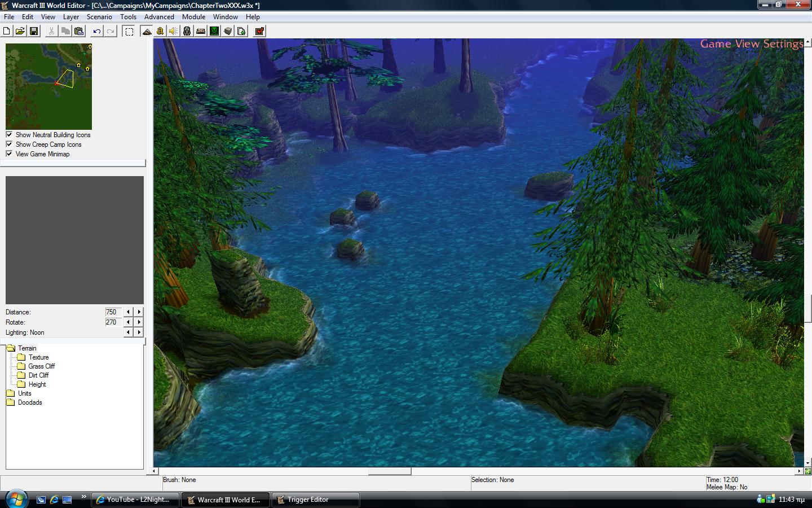Click the Distance input field
Screen dimensions: 812x508
[113, 312]
